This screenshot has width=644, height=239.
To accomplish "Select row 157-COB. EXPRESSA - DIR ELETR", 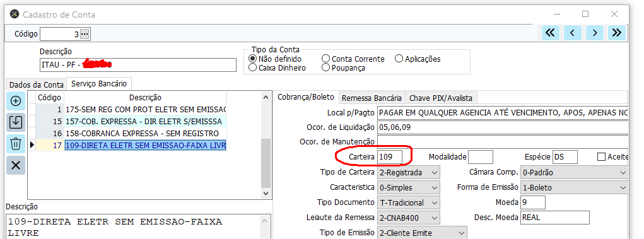I will coord(146,122).
